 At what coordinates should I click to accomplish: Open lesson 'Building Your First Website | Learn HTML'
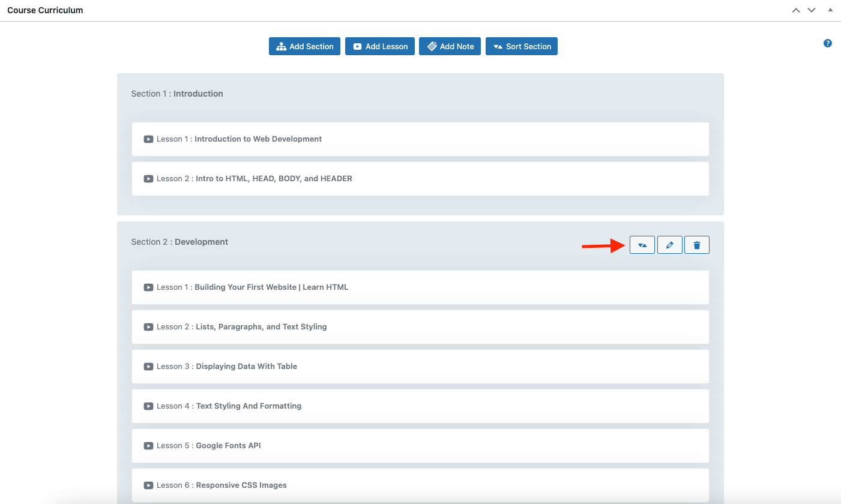[420, 287]
